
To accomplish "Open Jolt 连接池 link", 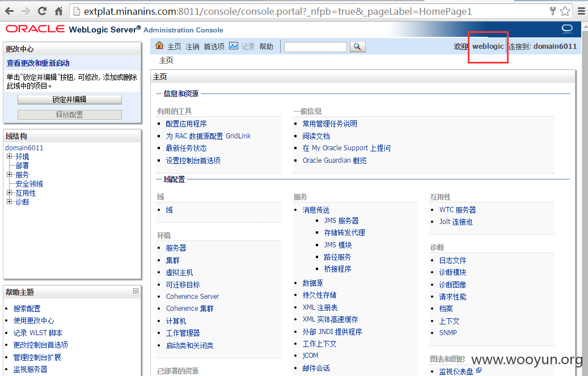I will 456,222.
